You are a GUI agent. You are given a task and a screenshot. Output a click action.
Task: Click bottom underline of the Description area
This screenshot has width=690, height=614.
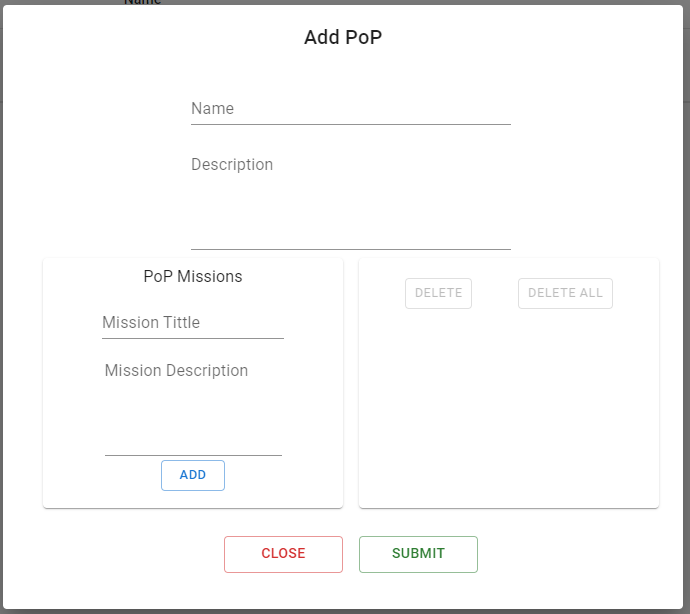tap(351, 249)
